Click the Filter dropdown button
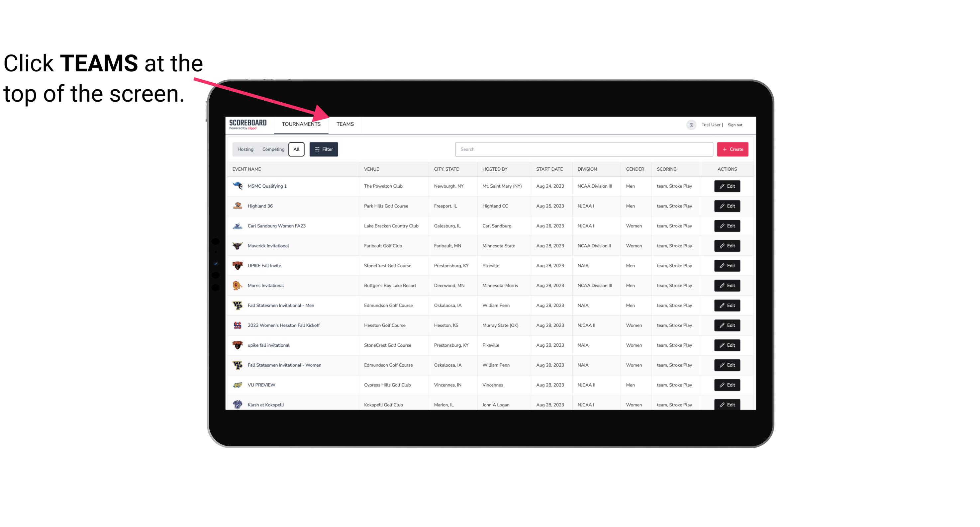Image resolution: width=980 pixels, height=527 pixels. tap(324, 149)
